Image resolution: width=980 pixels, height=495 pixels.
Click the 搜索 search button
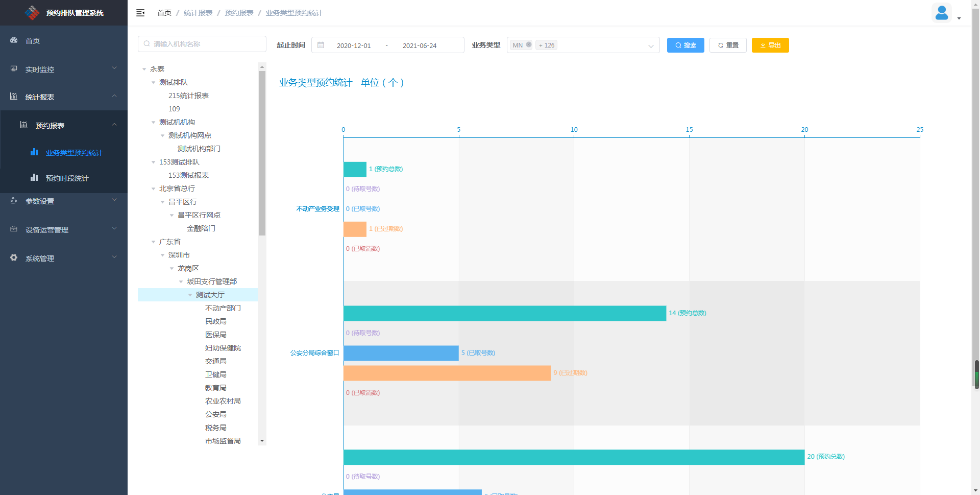685,45
